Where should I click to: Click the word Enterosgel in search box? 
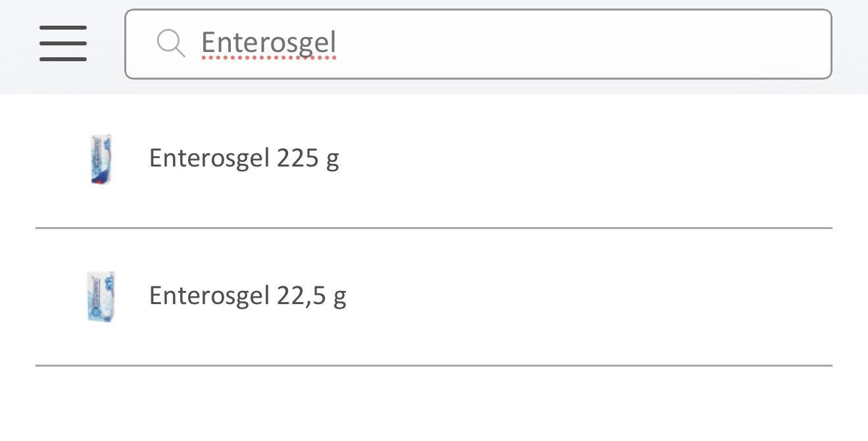268,43
